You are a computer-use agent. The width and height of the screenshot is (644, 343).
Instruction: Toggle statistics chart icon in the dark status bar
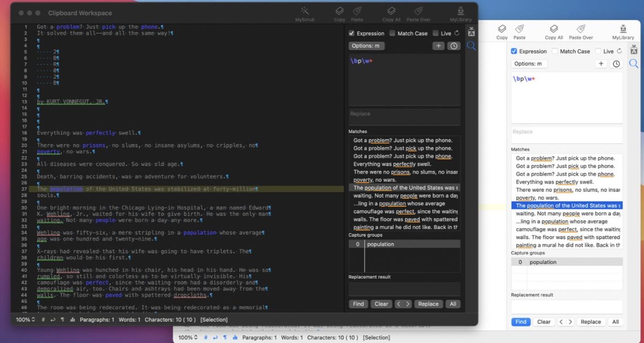tap(72, 319)
